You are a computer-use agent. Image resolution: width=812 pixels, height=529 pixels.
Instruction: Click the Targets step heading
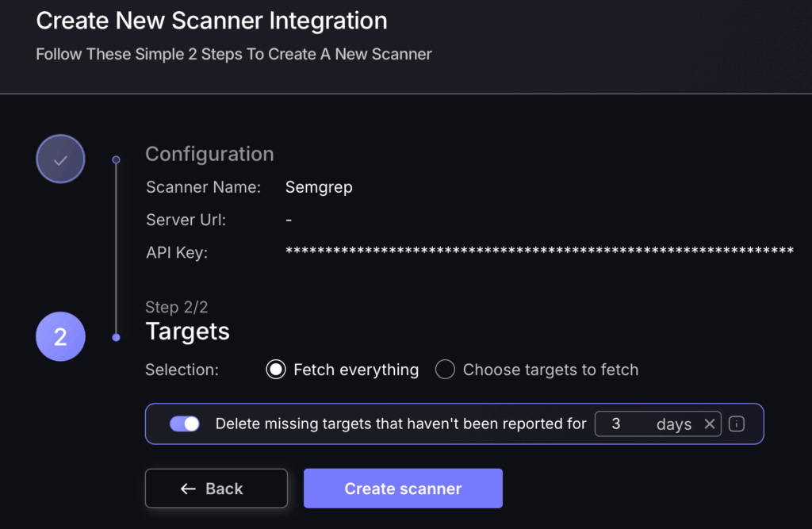187,332
